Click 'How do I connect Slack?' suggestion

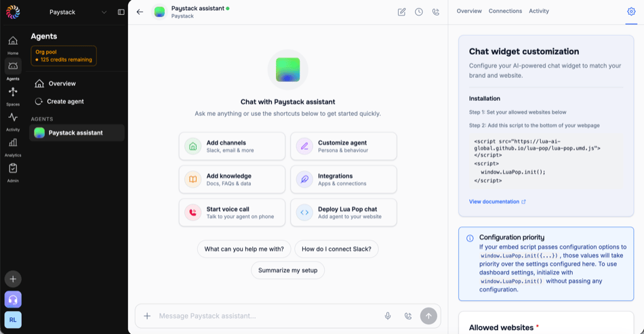(336, 249)
